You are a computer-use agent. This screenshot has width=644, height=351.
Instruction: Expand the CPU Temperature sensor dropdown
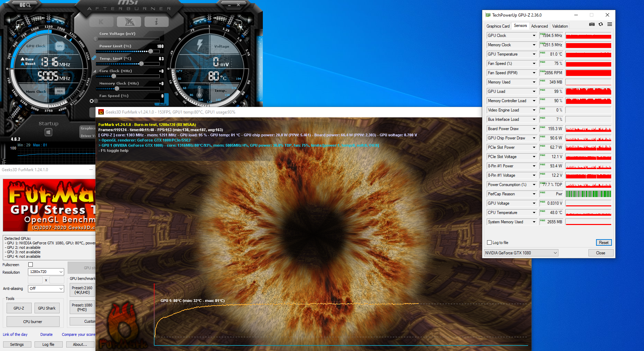coord(534,213)
